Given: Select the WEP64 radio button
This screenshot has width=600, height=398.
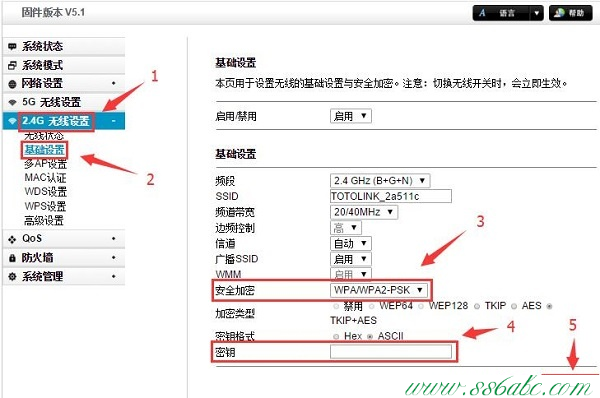Looking at the screenshot, I should click(x=372, y=306).
